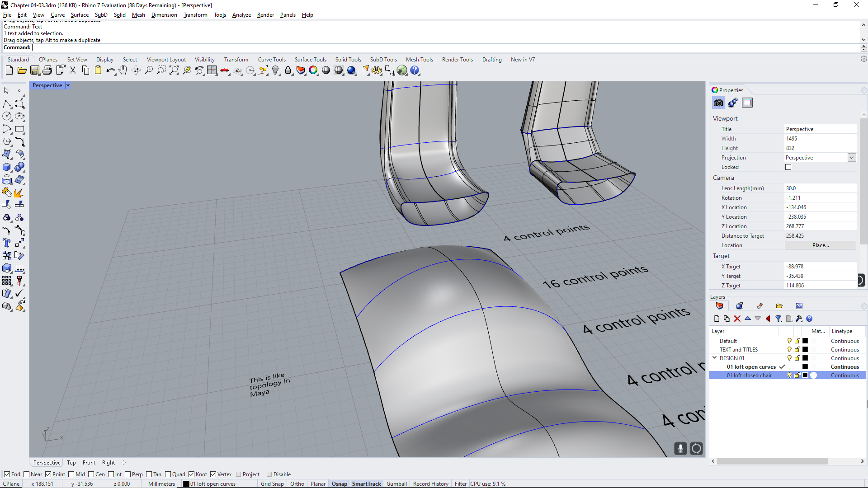Toggle Ortho in status bar
868x488 pixels.
[297, 484]
